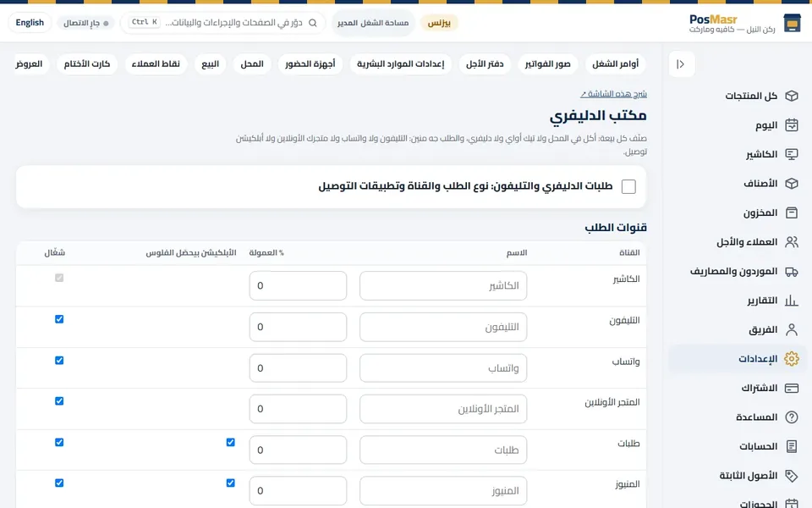
Task: Open الحسابات ledger icon in sidebar
Action: [x=792, y=446]
